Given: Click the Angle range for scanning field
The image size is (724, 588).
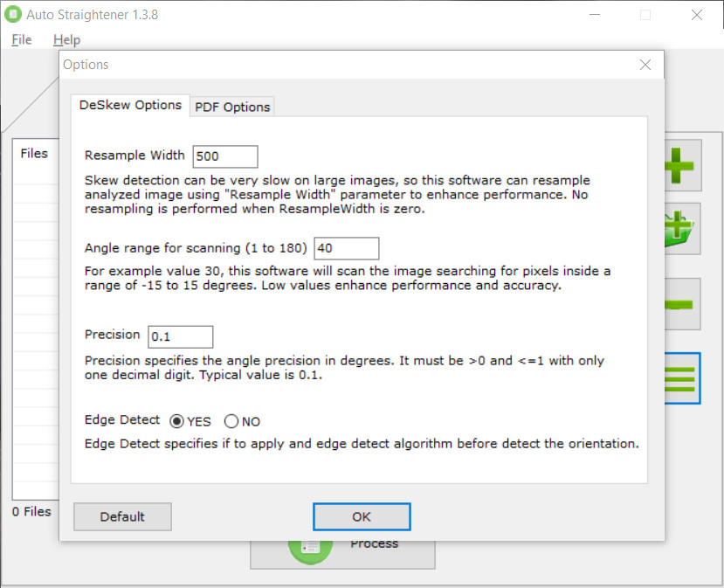Looking at the screenshot, I should tap(347, 248).
